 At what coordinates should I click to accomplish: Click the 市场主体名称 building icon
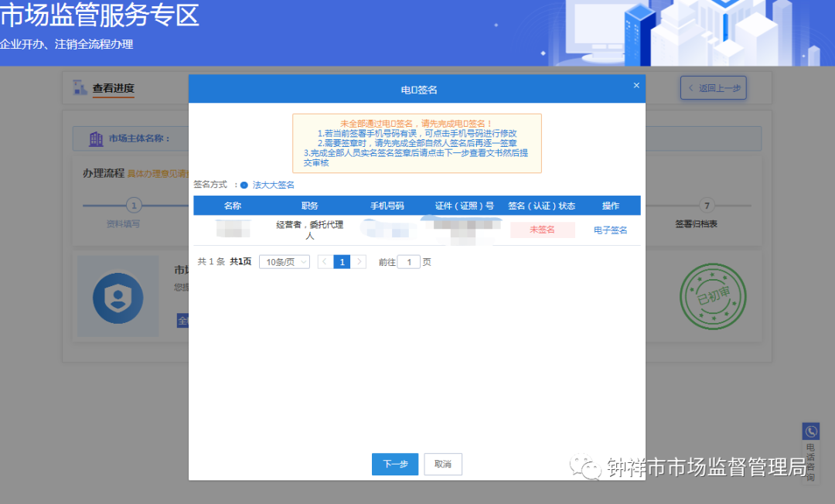(95, 138)
